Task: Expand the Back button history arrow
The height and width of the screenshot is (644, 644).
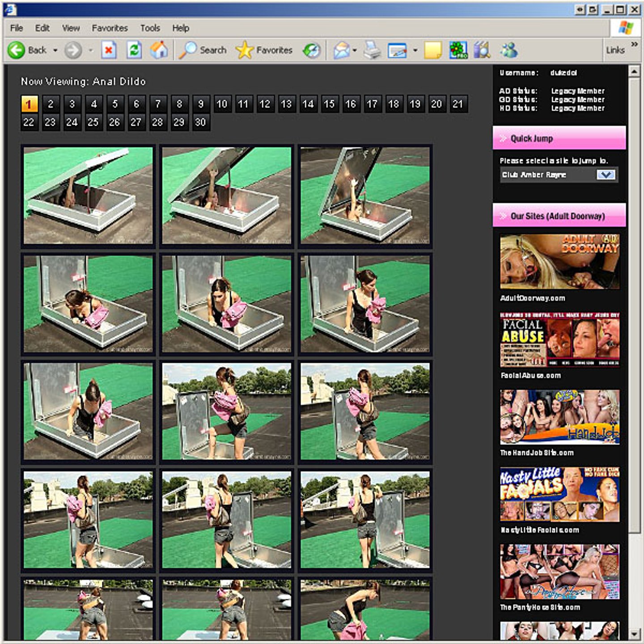Action: (x=55, y=50)
